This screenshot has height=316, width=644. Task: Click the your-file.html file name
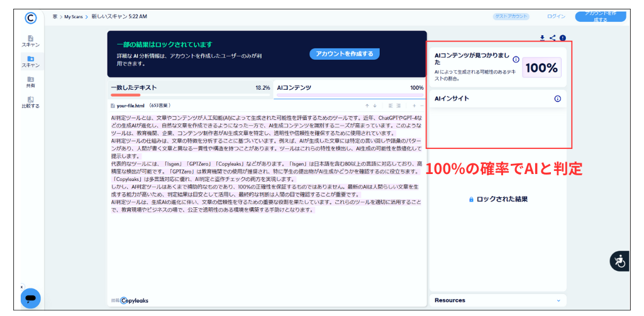click(131, 106)
